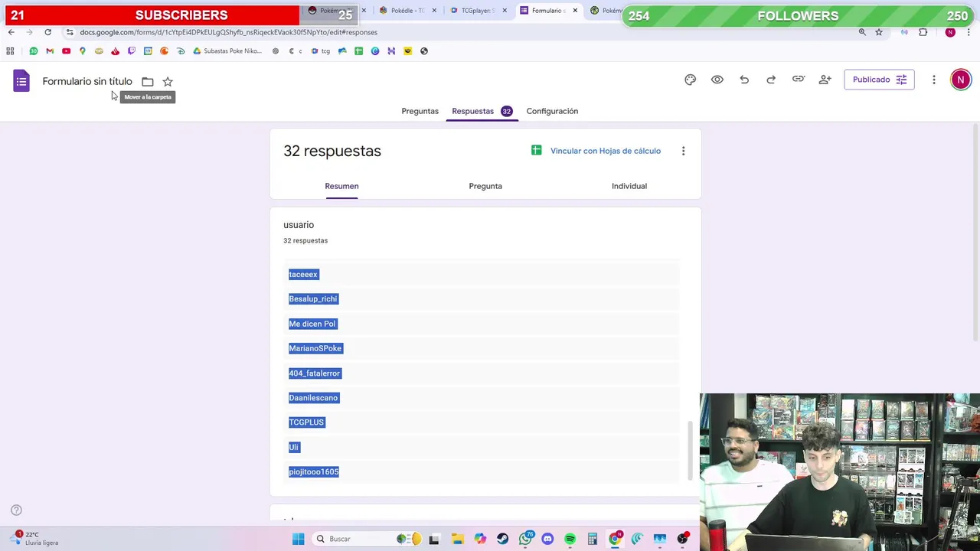Select the Respuestas tab
This screenshot has height=551, width=980.
click(x=482, y=111)
